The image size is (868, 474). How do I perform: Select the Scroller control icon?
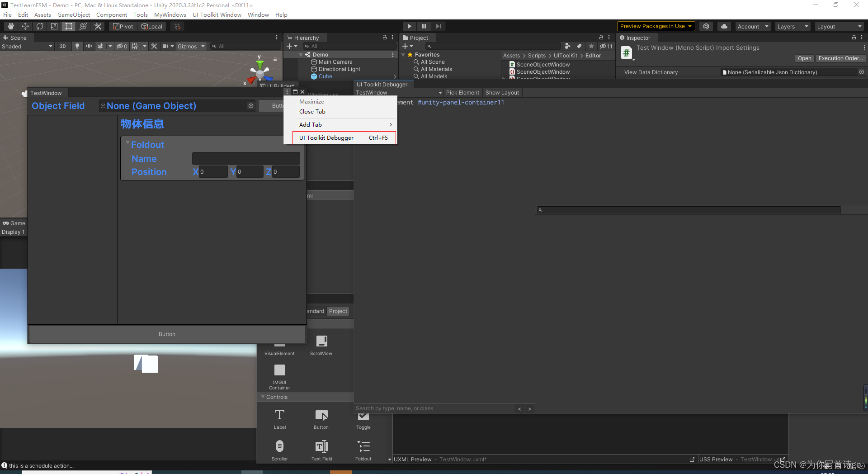point(280,448)
